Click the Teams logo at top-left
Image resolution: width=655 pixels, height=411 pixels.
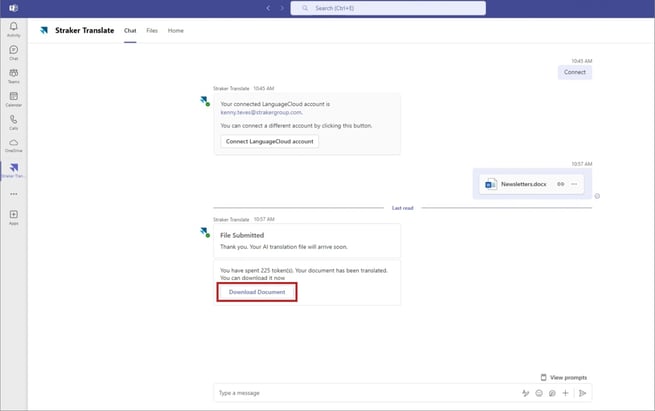[x=13, y=8]
